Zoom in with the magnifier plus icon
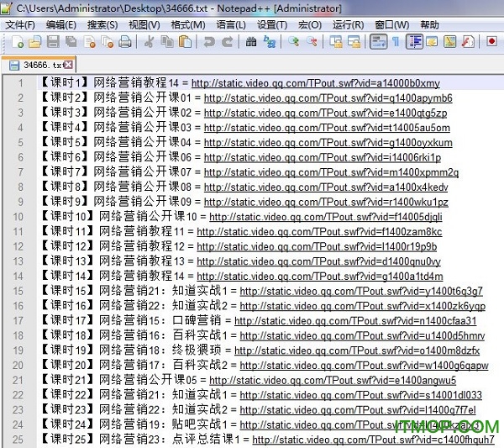 tap(293, 42)
